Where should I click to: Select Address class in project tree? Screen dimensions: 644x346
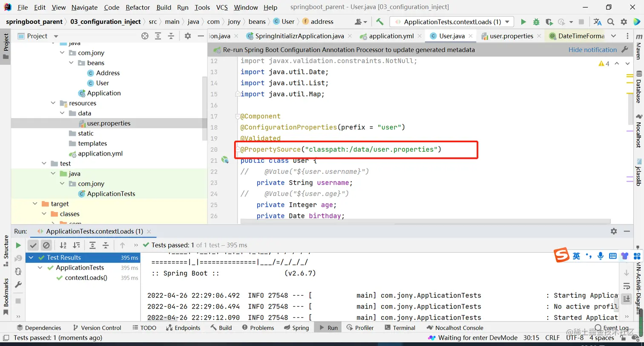108,73
